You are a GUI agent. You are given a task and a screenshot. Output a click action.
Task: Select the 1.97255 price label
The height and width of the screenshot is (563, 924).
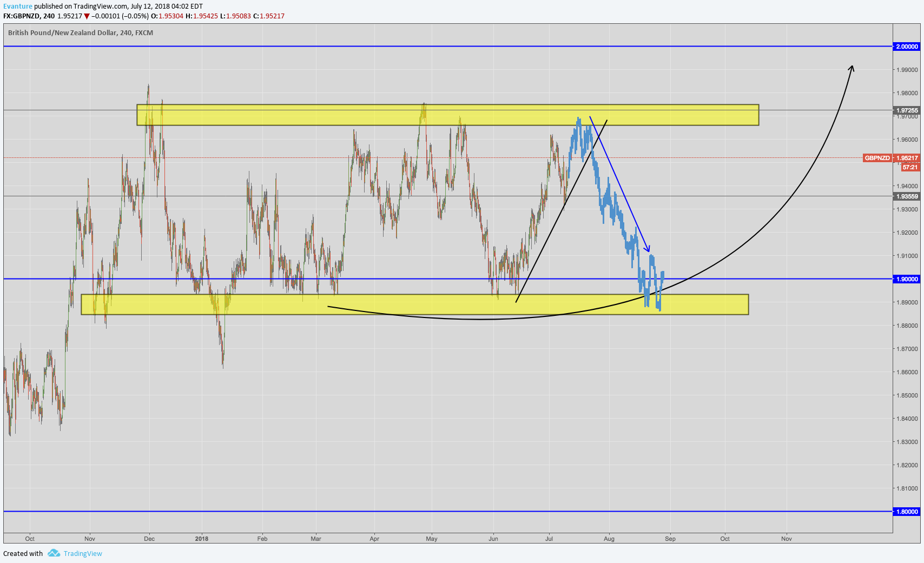tap(907, 110)
